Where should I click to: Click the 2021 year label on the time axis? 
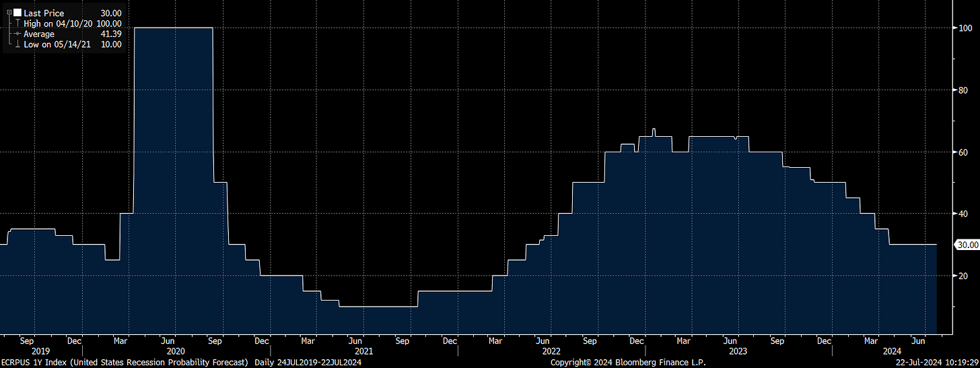point(363,351)
